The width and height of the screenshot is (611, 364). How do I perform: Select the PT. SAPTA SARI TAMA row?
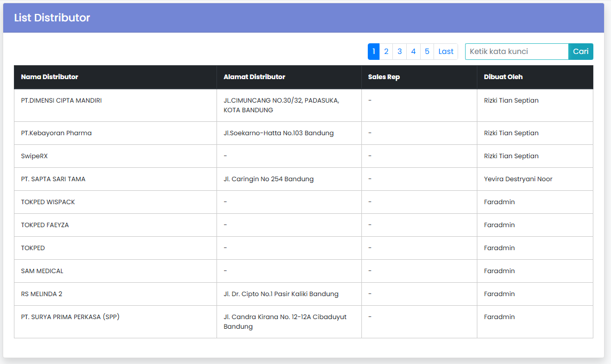53,179
